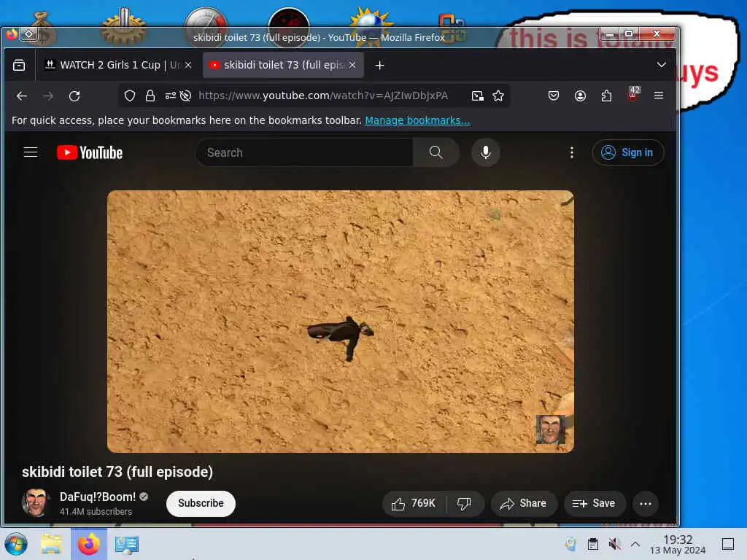Open the DaFuq!?Boom! channel avatar
The height and width of the screenshot is (560, 747).
coord(36,503)
